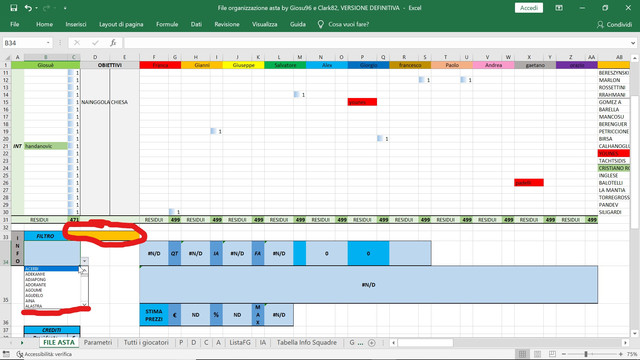The image size is (640, 360).
Task: Click the orange FILTRO input cell
Action: click(x=109, y=236)
